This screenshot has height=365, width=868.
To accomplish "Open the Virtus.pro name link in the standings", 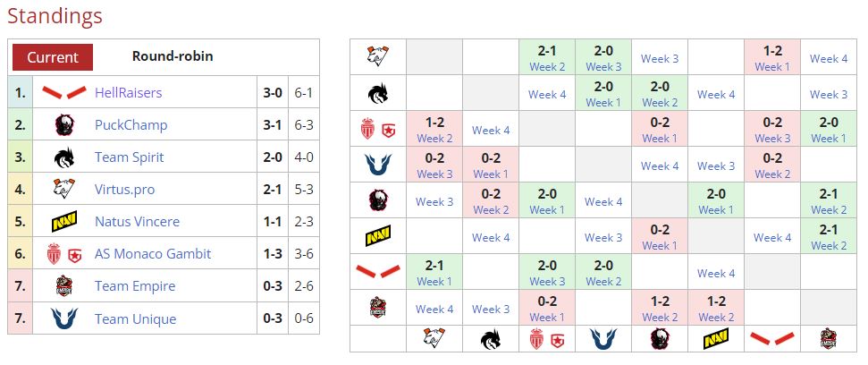I will (128, 190).
